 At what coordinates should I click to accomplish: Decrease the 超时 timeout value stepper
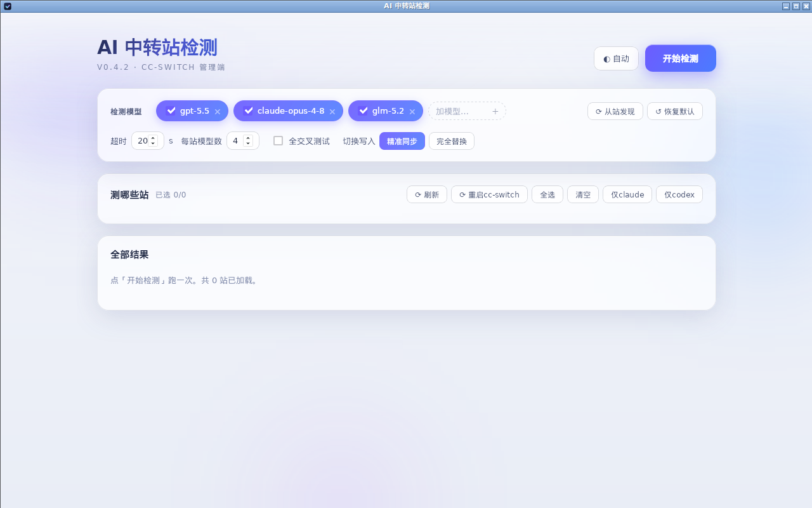coord(153,144)
